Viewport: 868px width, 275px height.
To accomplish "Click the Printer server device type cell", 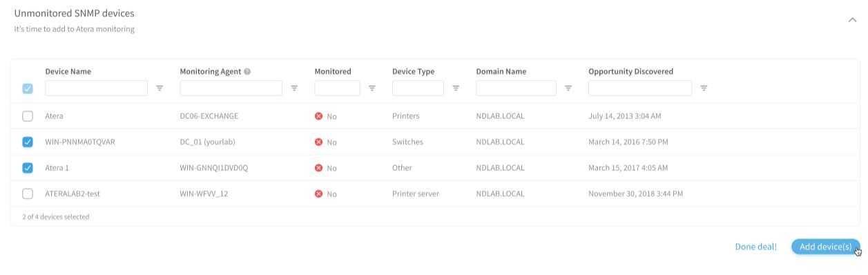I will click(416, 193).
